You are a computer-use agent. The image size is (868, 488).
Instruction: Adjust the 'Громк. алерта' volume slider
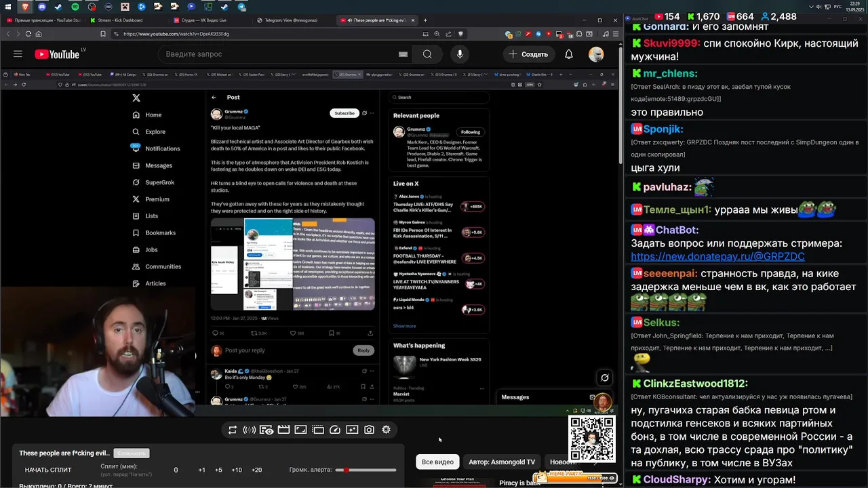366,470
